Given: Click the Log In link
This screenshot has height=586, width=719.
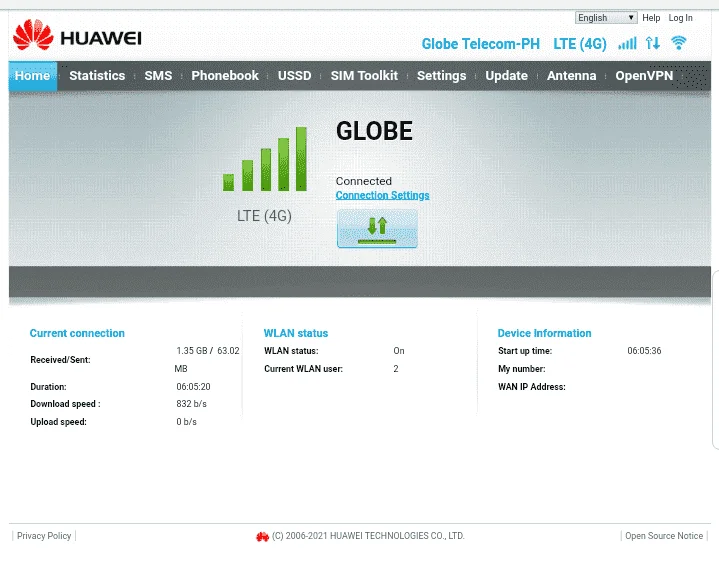Looking at the screenshot, I should pyautogui.click(x=680, y=17).
